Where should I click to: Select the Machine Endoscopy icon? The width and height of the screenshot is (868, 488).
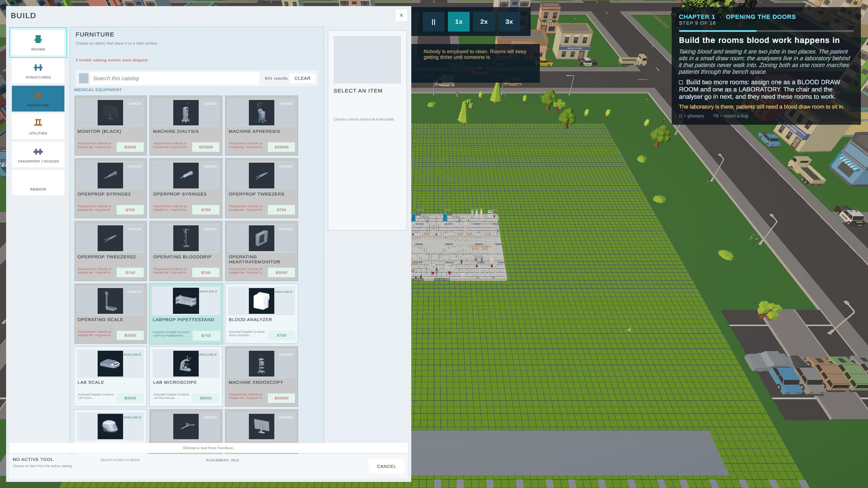(261, 364)
